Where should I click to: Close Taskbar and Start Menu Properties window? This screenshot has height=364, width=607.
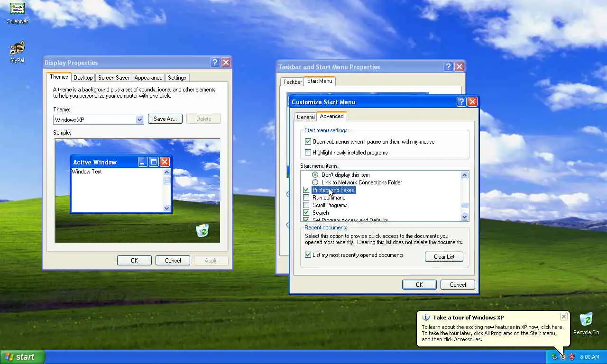coord(459,67)
